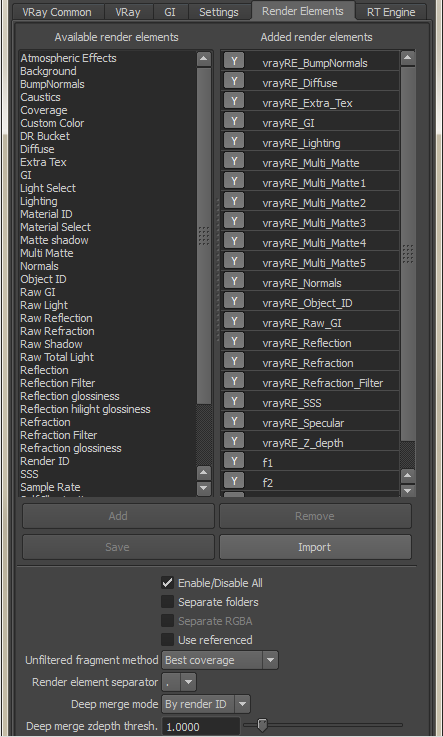Toggle the Y button next to f1
The width and height of the screenshot is (443, 737).
click(x=233, y=461)
